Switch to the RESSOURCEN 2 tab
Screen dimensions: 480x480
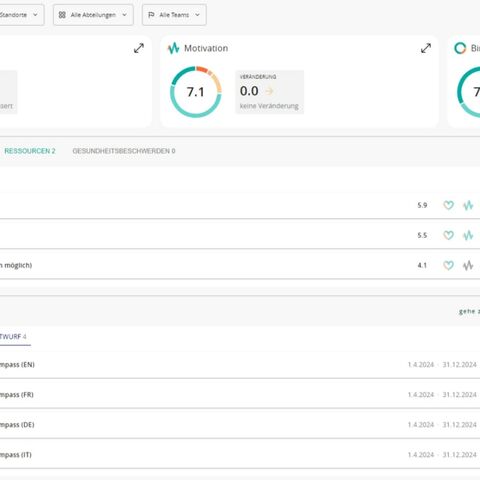tap(30, 151)
